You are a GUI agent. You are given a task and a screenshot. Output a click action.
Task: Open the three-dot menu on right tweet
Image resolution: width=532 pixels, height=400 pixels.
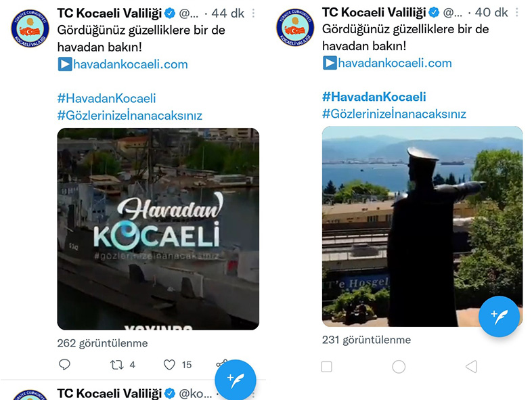pos(516,13)
